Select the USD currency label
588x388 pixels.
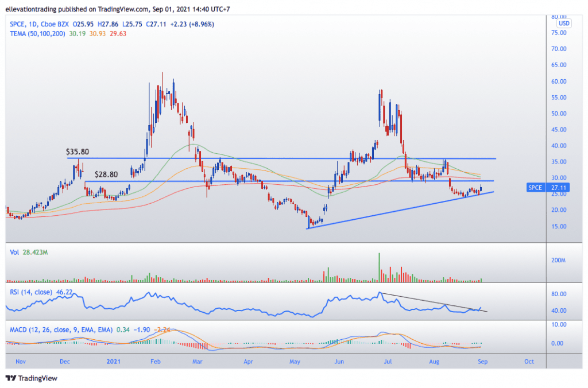point(564,24)
